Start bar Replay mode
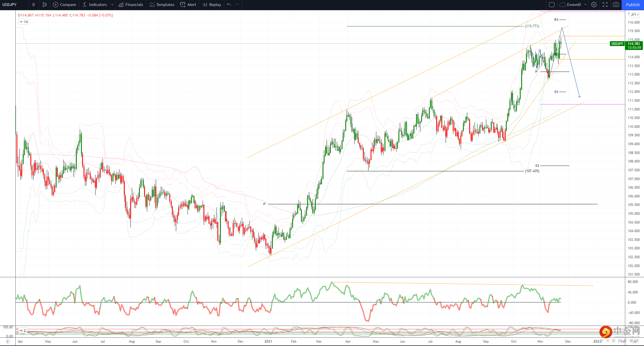This screenshot has height=346, width=644. pyautogui.click(x=212, y=5)
